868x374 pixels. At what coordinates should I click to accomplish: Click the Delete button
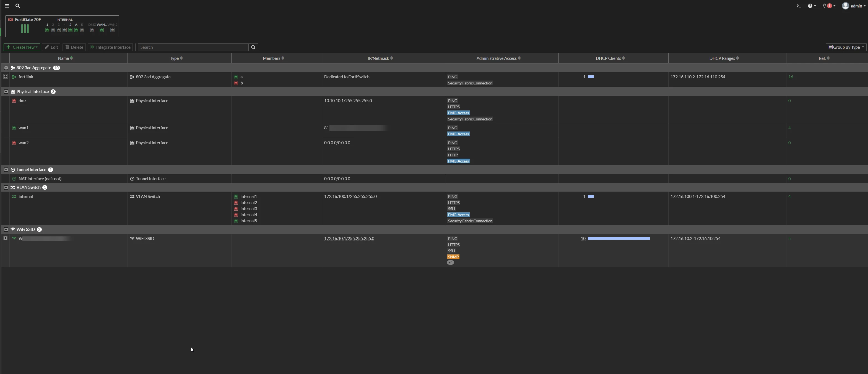pyautogui.click(x=74, y=47)
